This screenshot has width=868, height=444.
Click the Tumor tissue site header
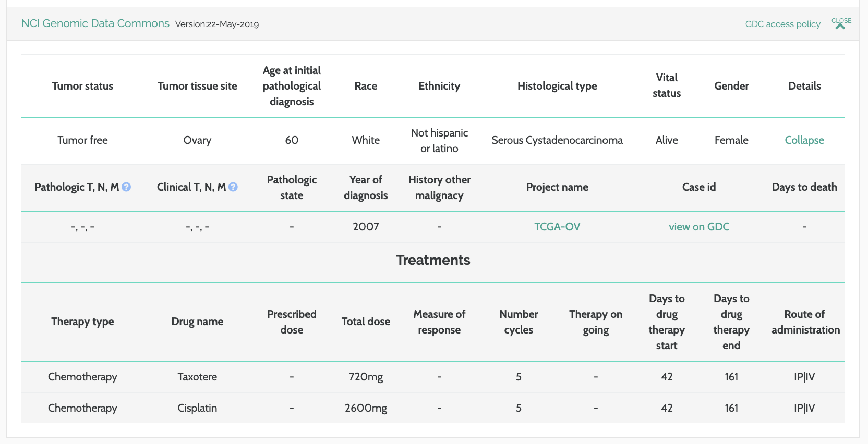[x=197, y=86]
